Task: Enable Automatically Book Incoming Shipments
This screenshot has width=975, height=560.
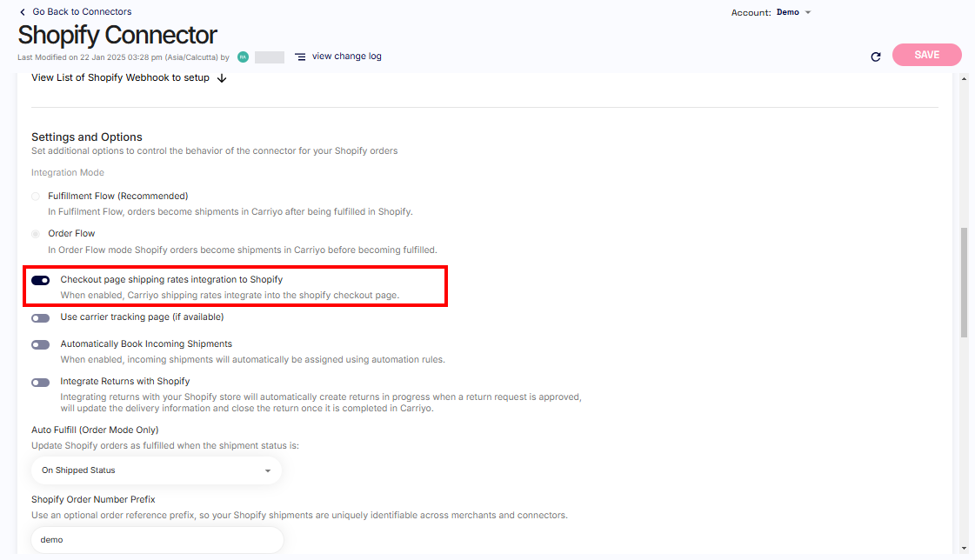Action: [x=40, y=345]
